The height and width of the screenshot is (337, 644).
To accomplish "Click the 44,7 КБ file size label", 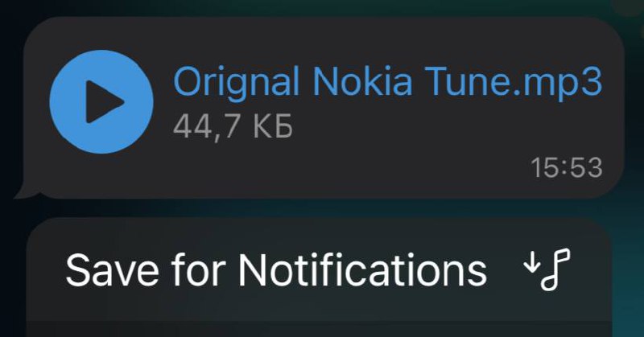I will pos(233,126).
